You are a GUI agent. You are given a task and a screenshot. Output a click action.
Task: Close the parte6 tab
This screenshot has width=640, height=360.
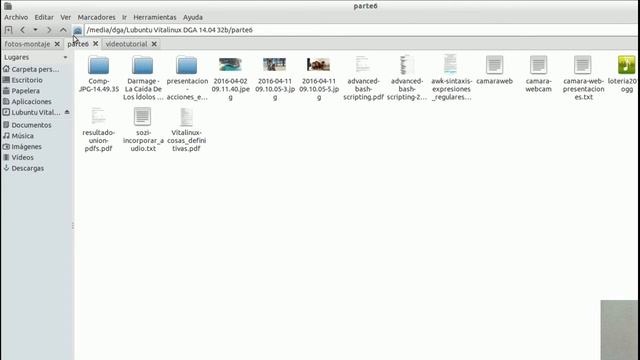tap(96, 43)
